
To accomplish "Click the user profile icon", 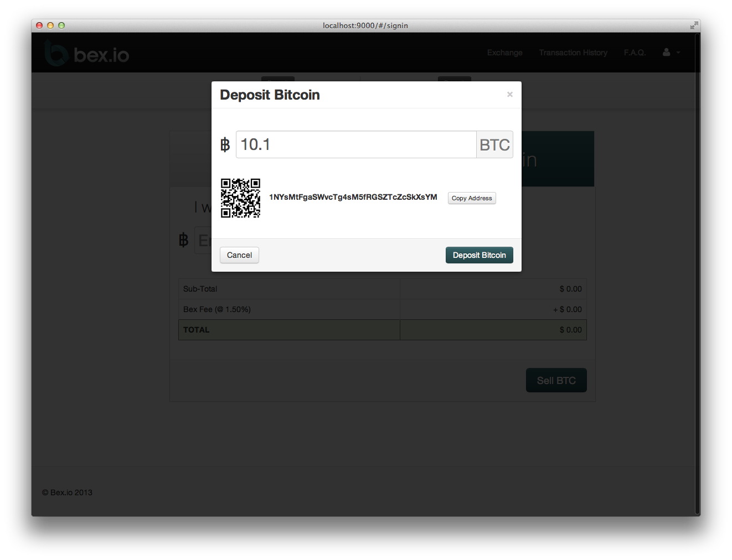I will click(666, 53).
